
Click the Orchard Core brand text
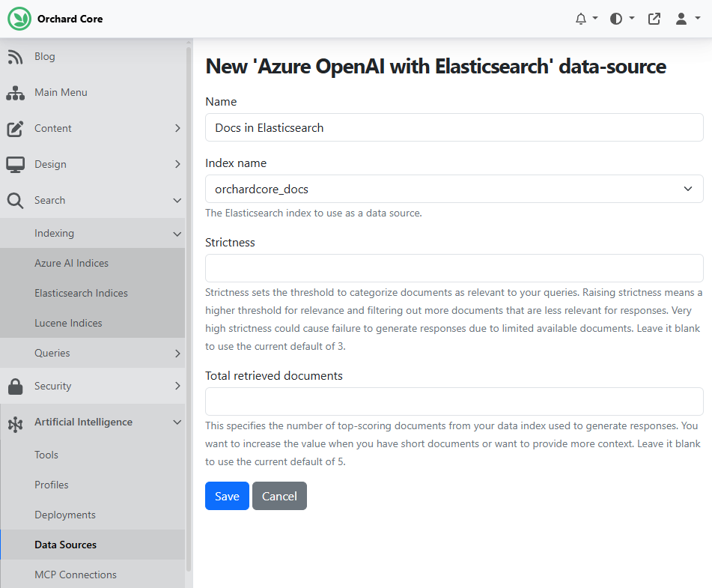pyautogui.click(x=70, y=19)
